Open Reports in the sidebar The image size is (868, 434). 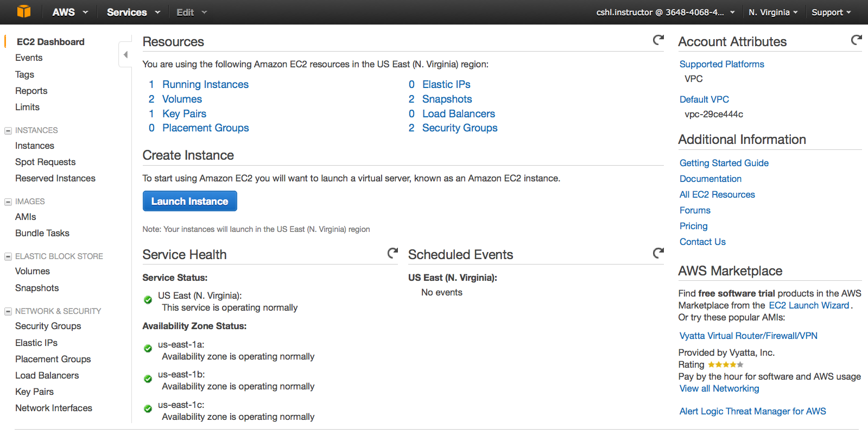click(x=31, y=91)
